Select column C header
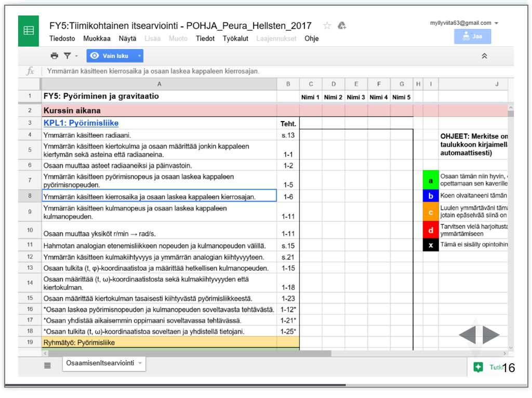The width and height of the screenshot is (532, 398). 311,84
